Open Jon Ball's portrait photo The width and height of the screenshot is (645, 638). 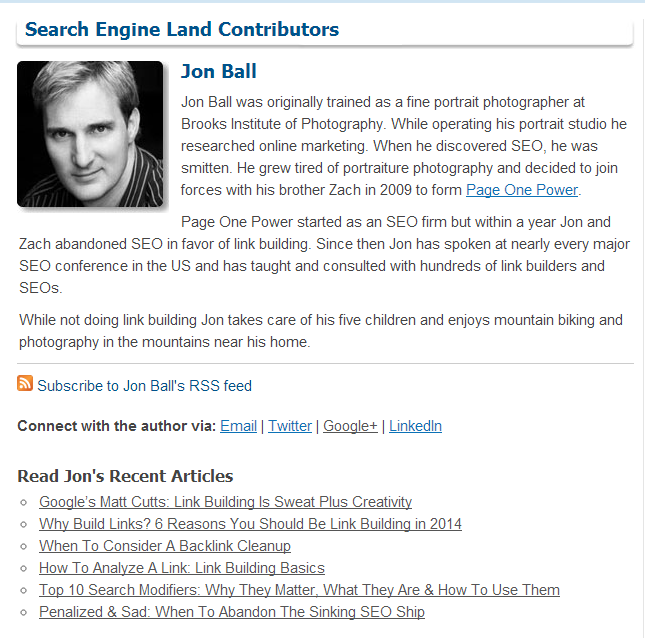pyautogui.click(x=90, y=134)
